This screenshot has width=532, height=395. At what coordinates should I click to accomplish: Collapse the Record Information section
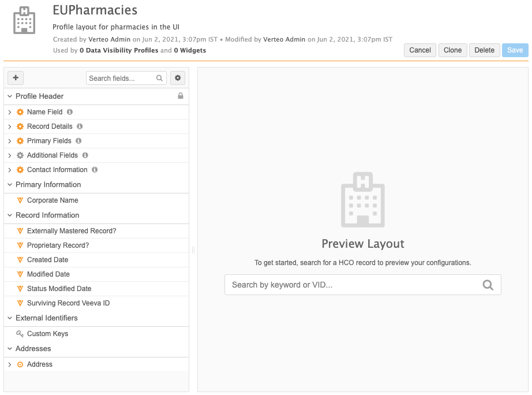click(x=10, y=215)
